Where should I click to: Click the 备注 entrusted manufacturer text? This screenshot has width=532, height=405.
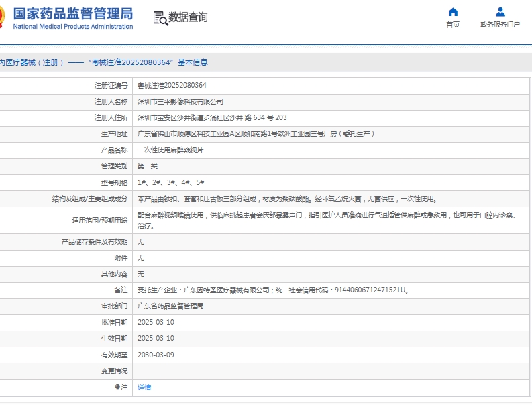pos(273,290)
